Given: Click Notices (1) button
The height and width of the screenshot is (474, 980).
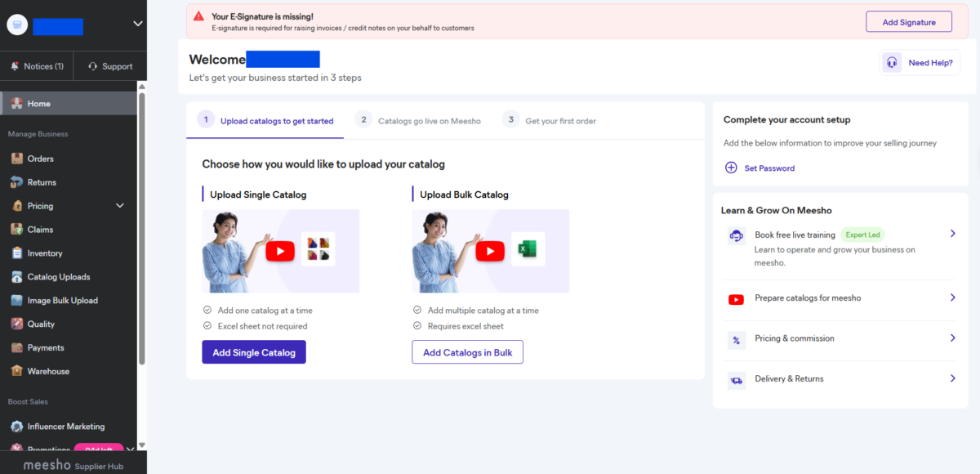Looking at the screenshot, I should tap(37, 66).
